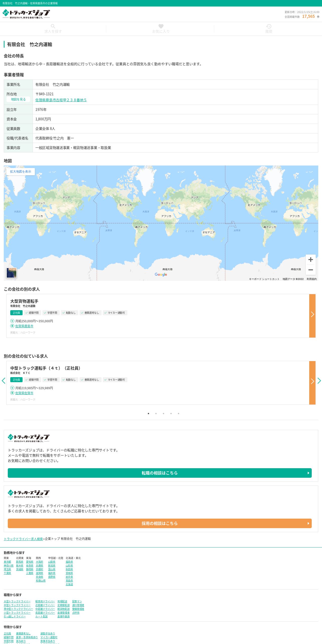The height and width of the screenshot is (644, 322).
Task: Open 和歌山県 prefecture link
Action: pyautogui.click(x=41, y=581)
